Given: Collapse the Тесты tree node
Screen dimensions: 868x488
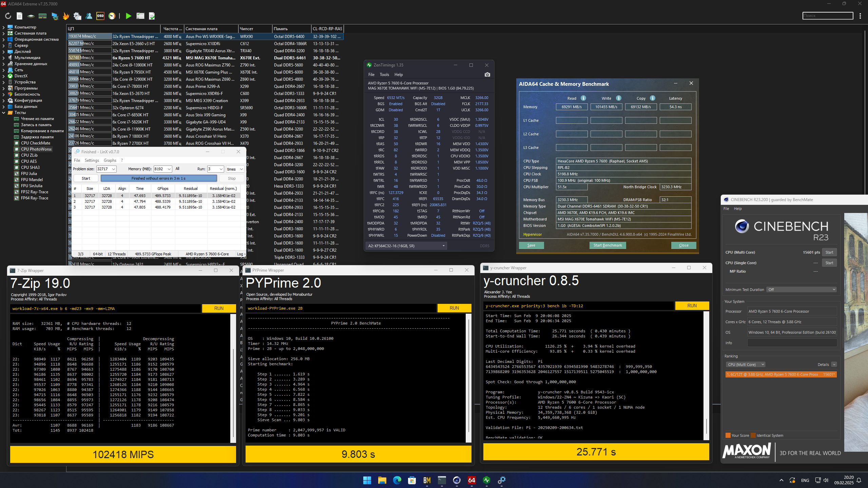Looking at the screenshot, I should (3, 113).
